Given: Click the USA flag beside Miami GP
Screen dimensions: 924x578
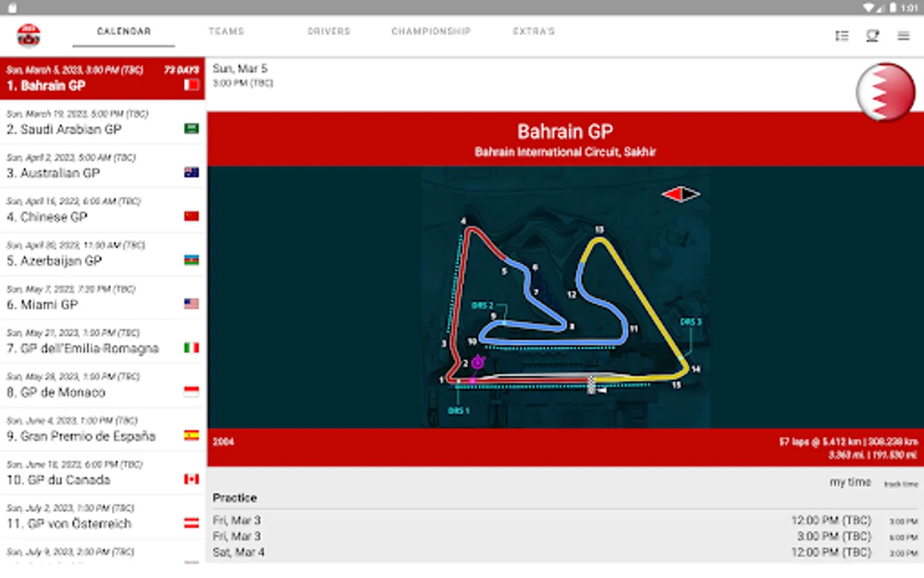Looking at the screenshot, I should point(191,304).
